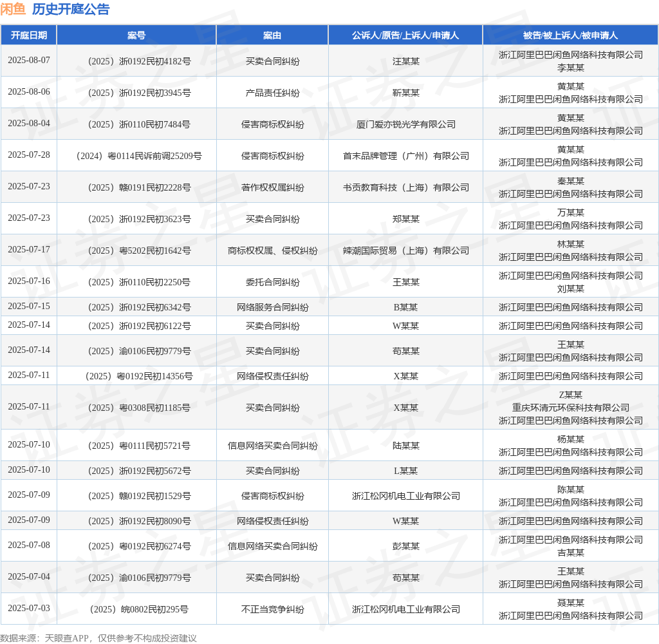Click defendant 林某某

(570, 244)
